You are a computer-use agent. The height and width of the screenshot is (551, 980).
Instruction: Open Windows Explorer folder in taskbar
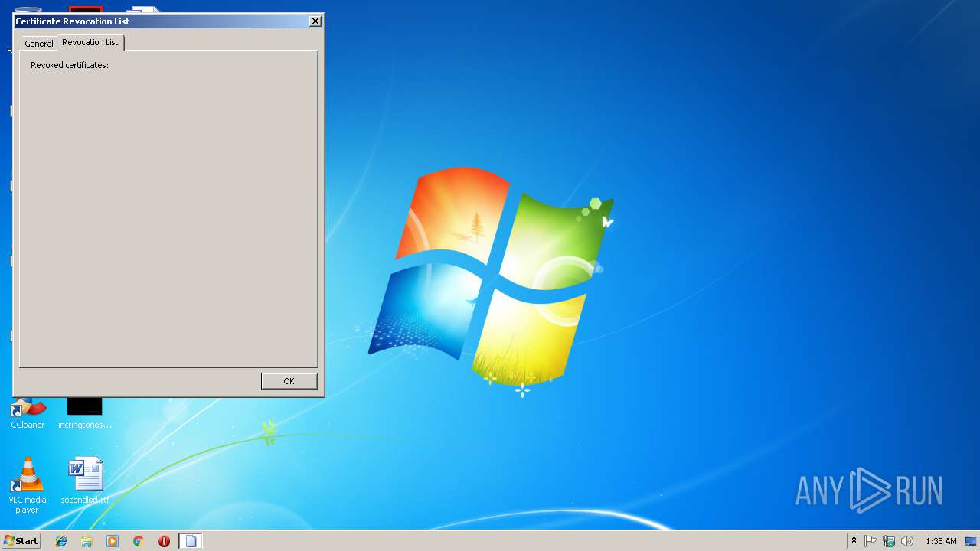tap(87, 541)
